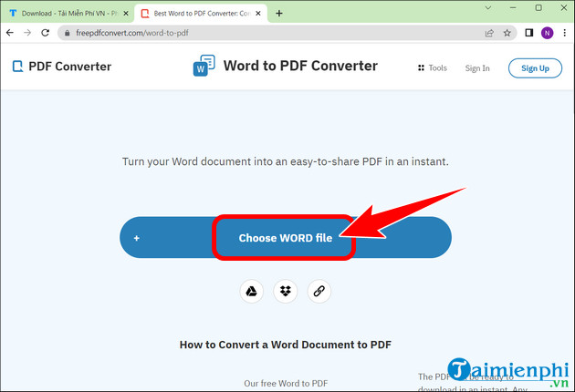Maximize the browser window

(x=538, y=7)
